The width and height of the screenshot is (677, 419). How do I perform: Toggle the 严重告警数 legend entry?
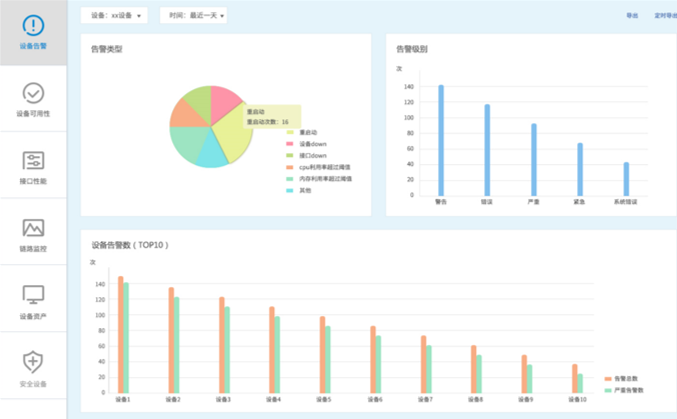624,390
